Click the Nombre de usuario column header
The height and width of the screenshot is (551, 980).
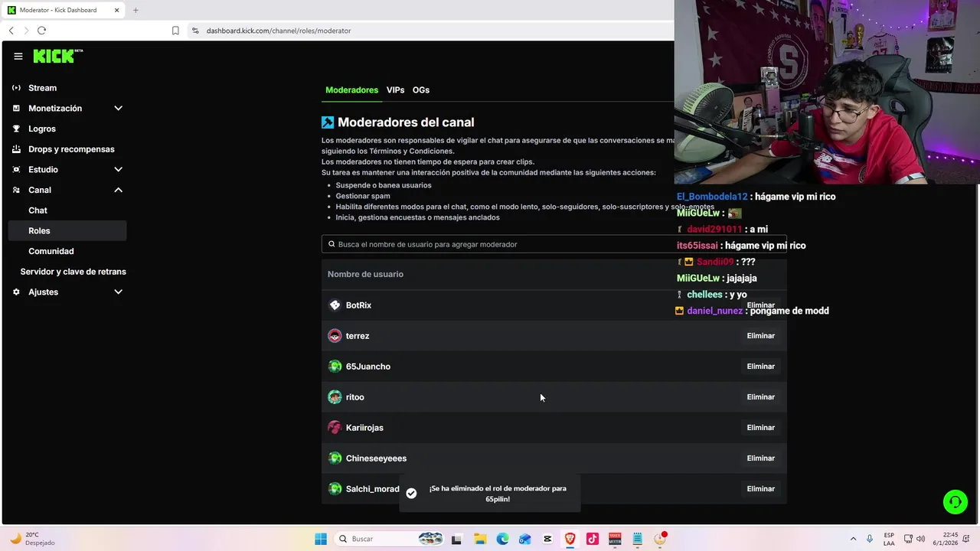365,274
